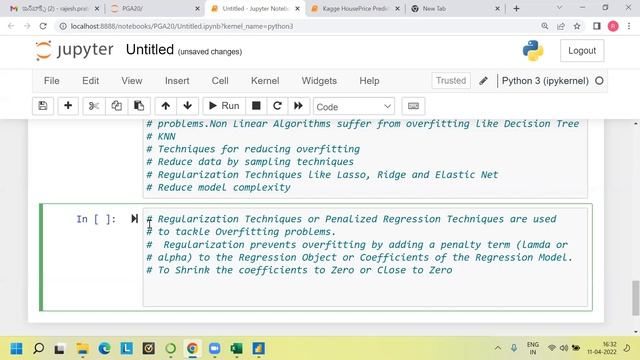
Task: Open a new browser tab with plus
Action: point(516,9)
